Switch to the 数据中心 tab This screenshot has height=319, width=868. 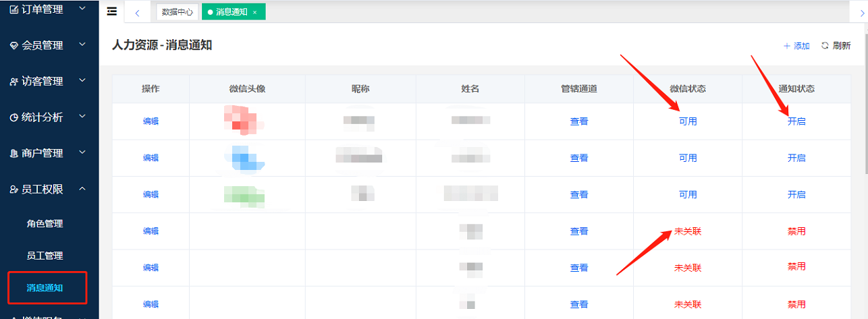(x=178, y=12)
